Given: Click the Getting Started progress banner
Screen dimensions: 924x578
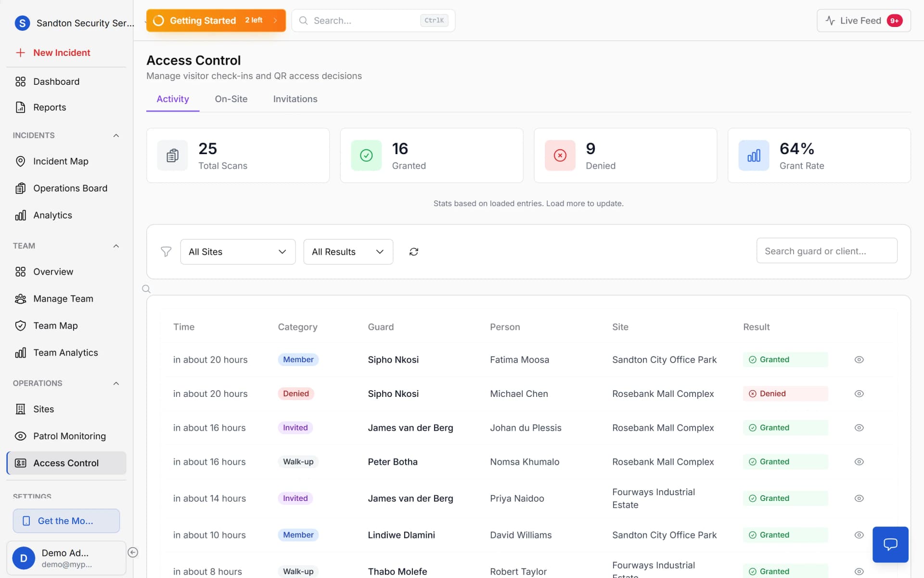Looking at the screenshot, I should (216, 21).
